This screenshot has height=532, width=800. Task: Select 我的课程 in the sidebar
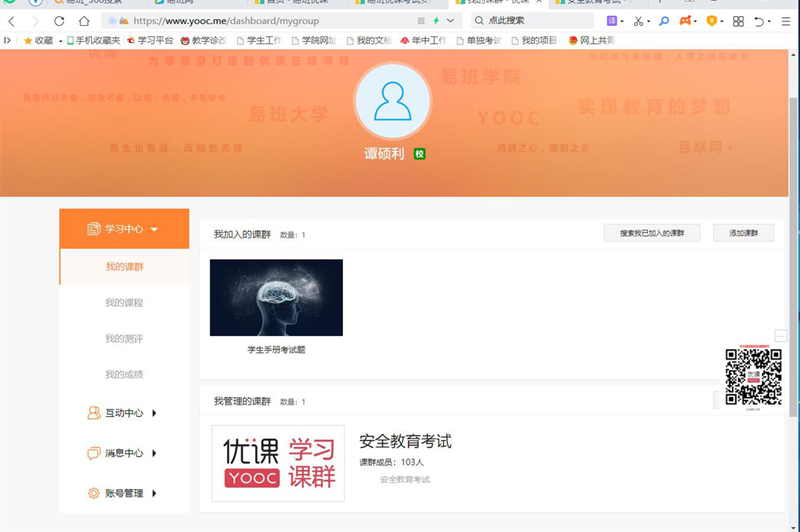pos(124,302)
